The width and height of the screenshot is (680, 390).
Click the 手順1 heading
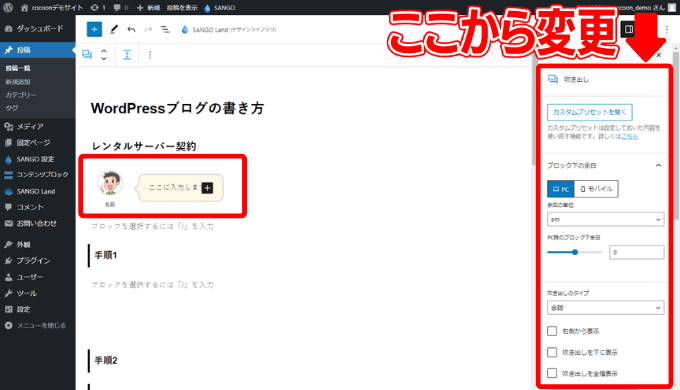click(106, 255)
